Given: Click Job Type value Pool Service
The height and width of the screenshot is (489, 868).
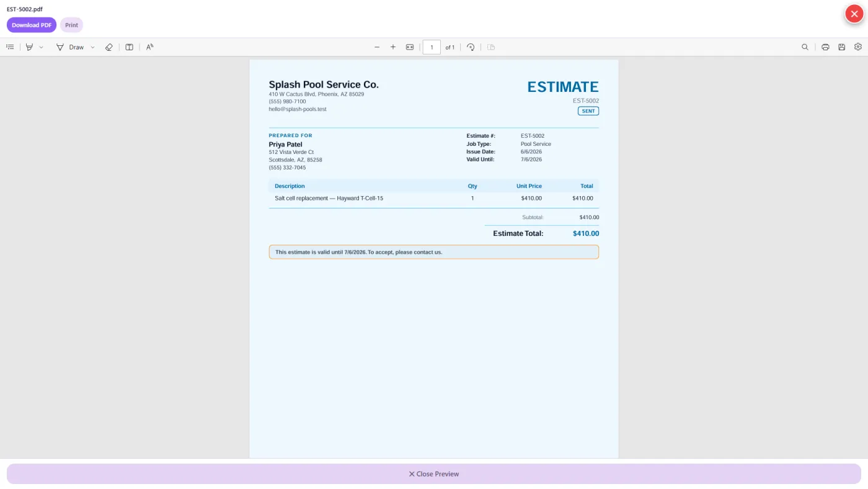Looking at the screenshot, I should click(536, 144).
